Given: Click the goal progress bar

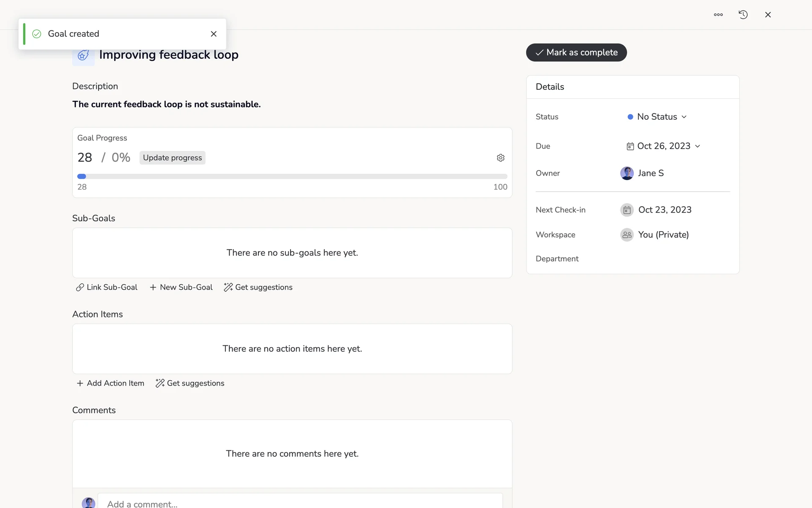Looking at the screenshot, I should point(292,177).
